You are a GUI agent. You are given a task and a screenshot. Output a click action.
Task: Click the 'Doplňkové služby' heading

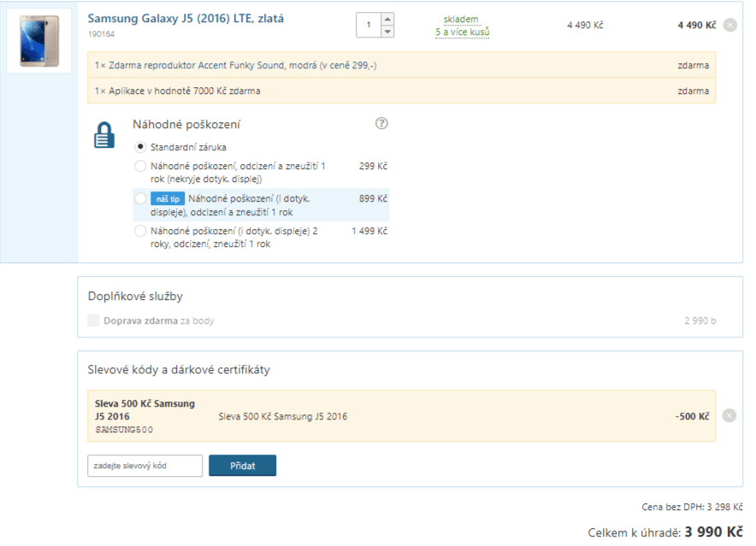(x=135, y=296)
